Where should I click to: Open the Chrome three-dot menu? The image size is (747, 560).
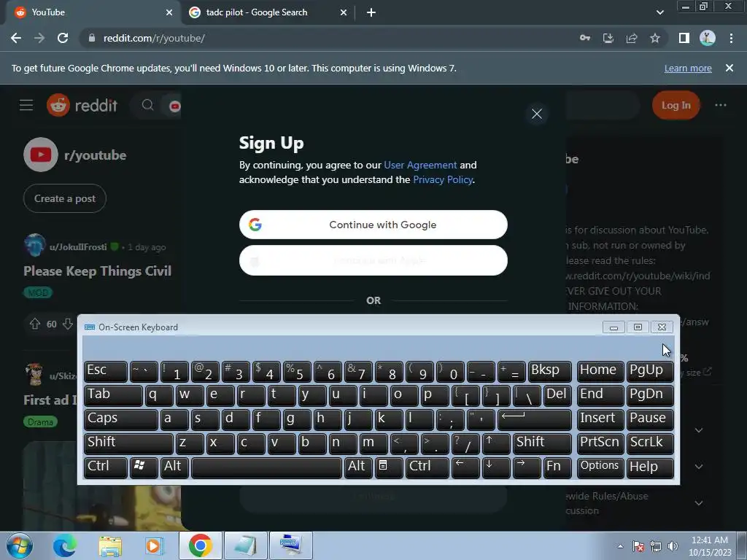coord(731,38)
